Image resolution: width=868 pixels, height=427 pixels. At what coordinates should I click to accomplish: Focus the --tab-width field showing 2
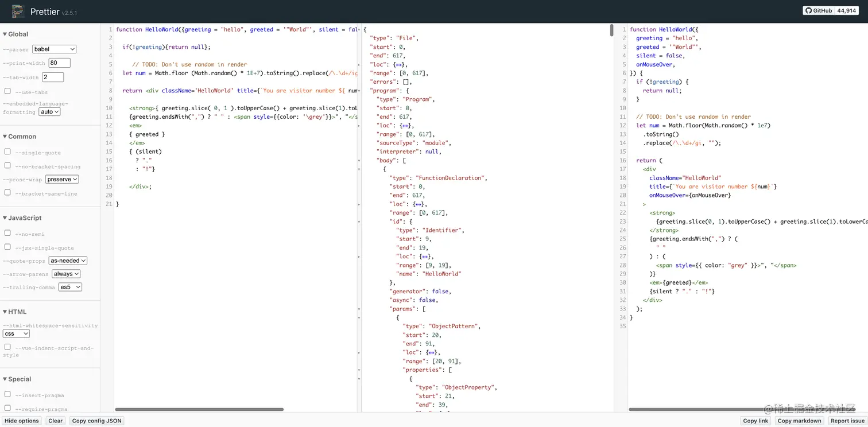click(x=53, y=77)
